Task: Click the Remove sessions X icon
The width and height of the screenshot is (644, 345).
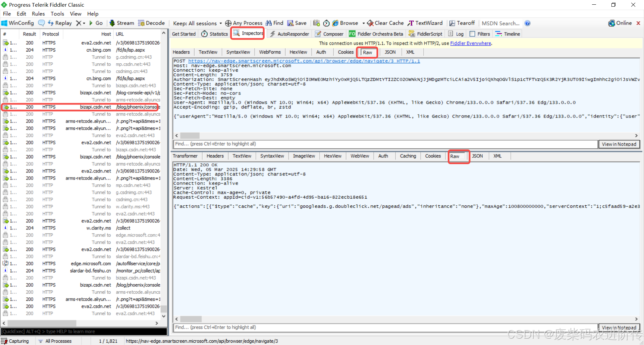Action: [78, 23]
